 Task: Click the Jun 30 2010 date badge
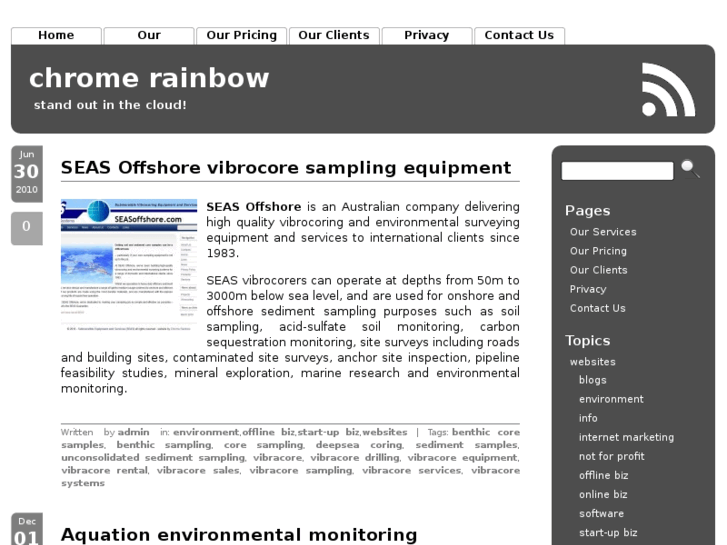point(26,173)
